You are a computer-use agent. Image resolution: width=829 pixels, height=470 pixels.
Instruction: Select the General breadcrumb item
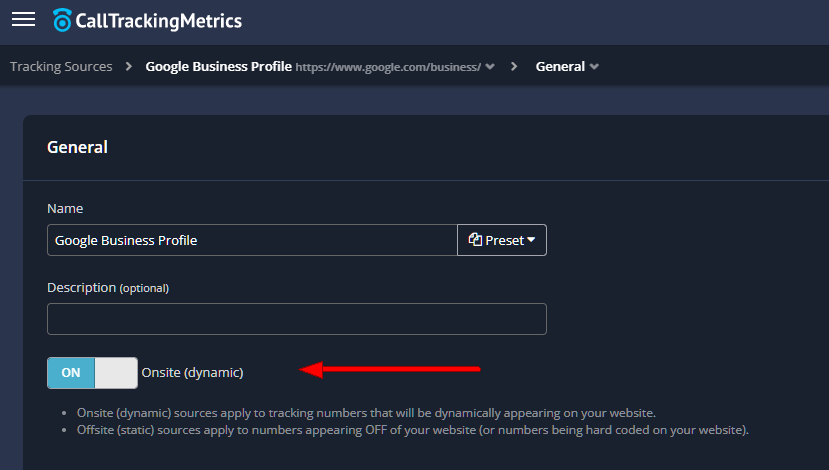560,67
